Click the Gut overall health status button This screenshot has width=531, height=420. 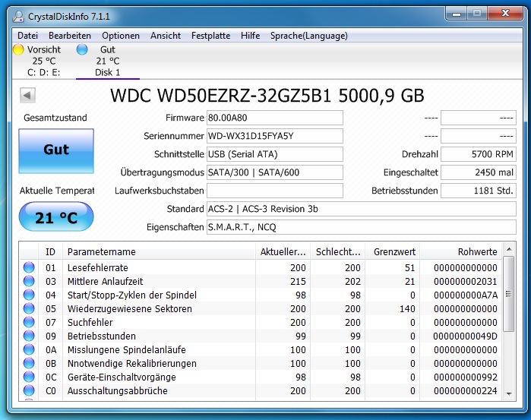click(56, 151)
